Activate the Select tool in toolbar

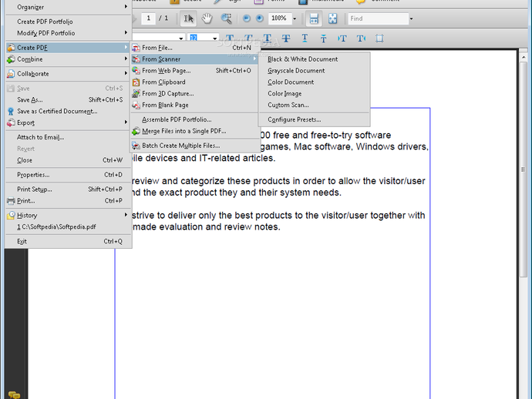188,18
